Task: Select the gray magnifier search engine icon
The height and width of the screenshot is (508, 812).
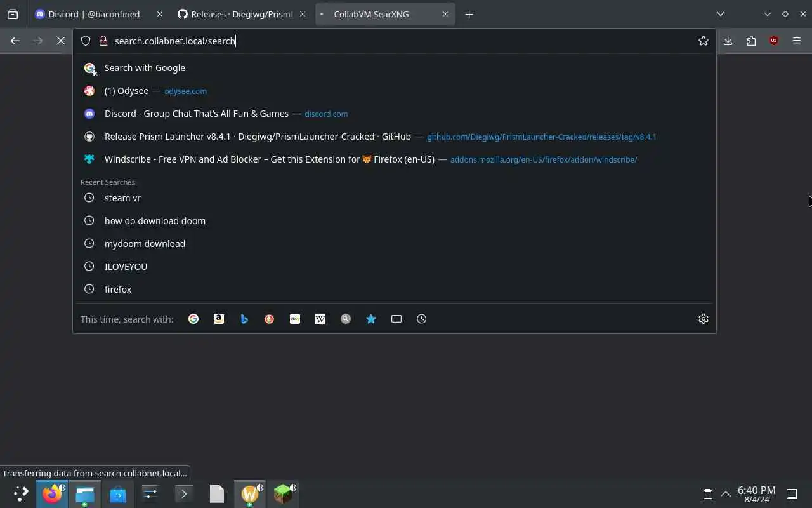Action: 346,319
